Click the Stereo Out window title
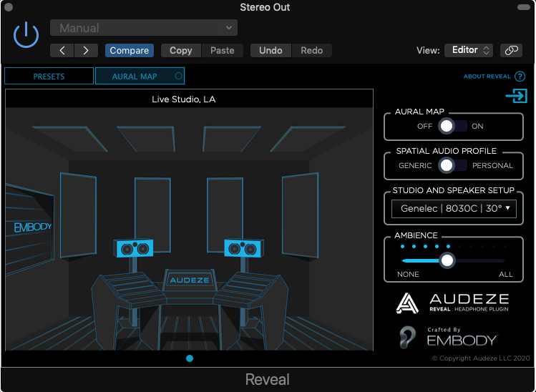The height and width of the screenshot is (392, 536). pos(265,7)
